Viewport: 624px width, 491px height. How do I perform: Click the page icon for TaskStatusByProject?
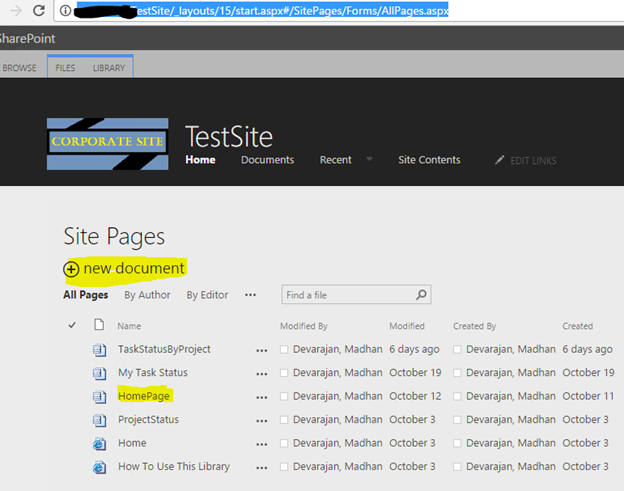(x=99, y=350)
